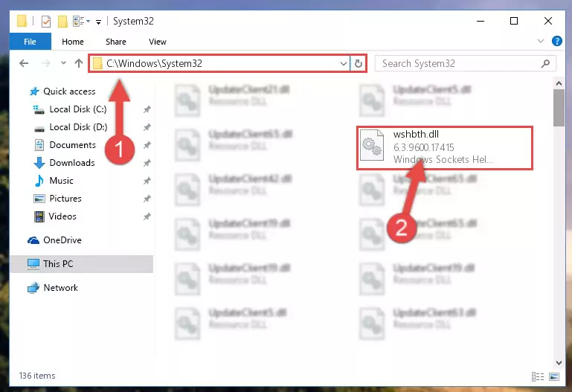Image resolution: width=572 pixels, height=392 pixels.
Task: Click the pin icon beside Documents
Action: (147, 145)
